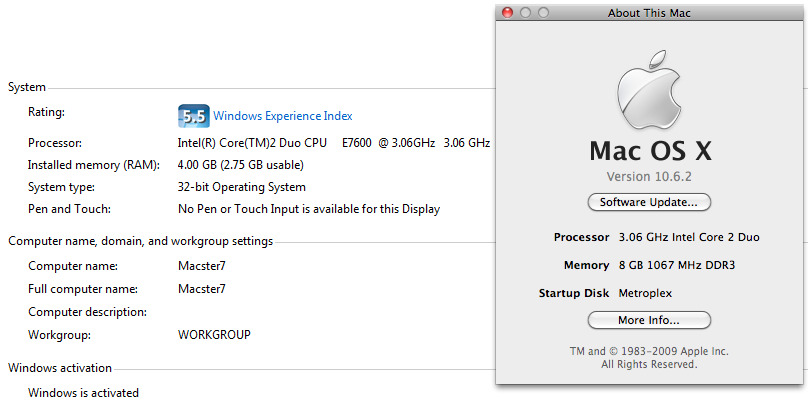Click the full computer name value Macster7
Viewport: 808px width, 407px height.
coord(201,289)
